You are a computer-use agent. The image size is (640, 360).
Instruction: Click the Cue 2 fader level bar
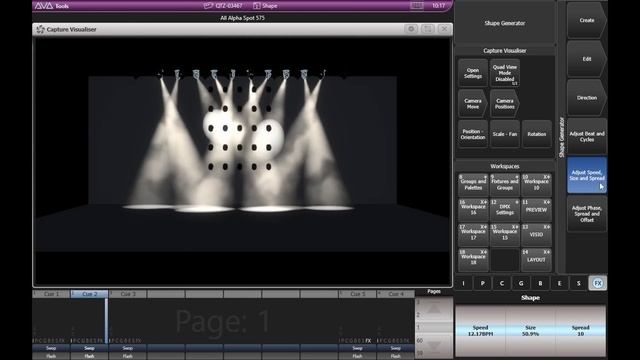[x=107, y=320]
